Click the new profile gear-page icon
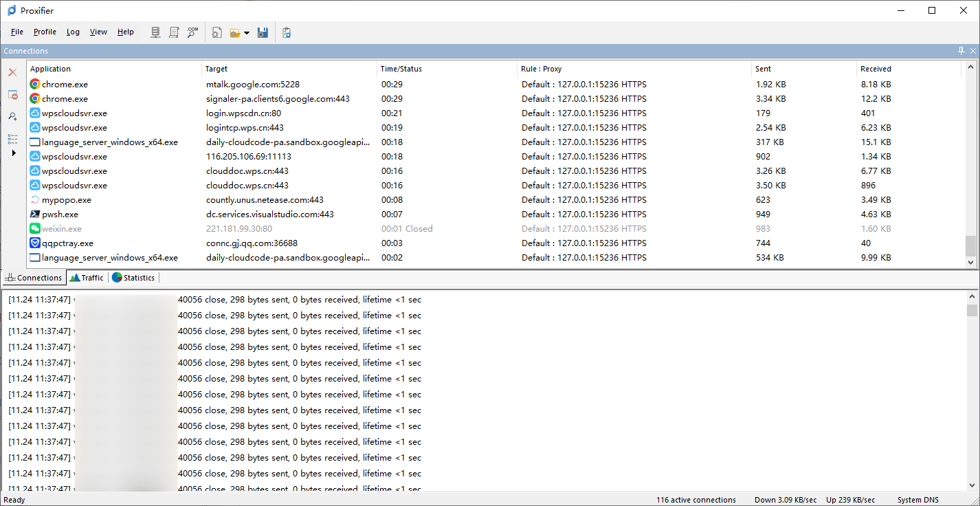Screen dimensions: 980x506 (x=216, y=32)
